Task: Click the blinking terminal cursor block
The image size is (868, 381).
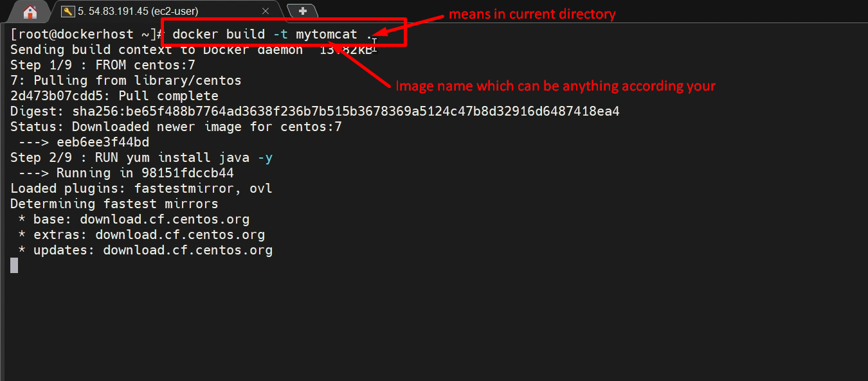Action: [14, 265]
